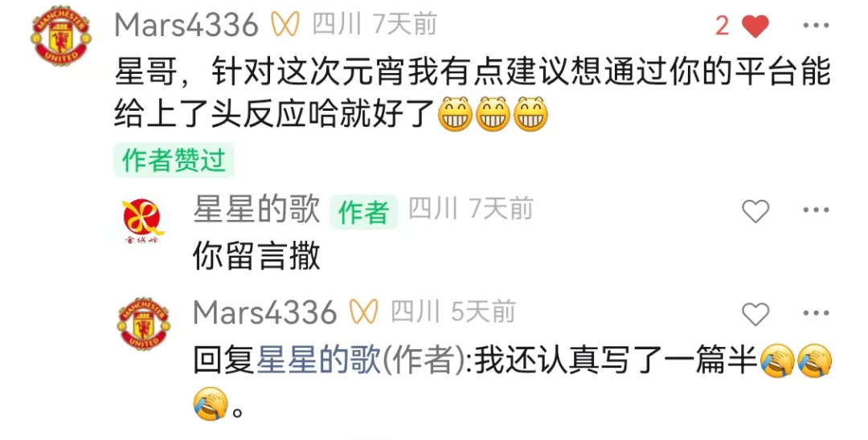This screenshot has height=440, width=868.
Task: Tap the badge icon beside top Mars4336 name
Action: click(x=285, y=25)
